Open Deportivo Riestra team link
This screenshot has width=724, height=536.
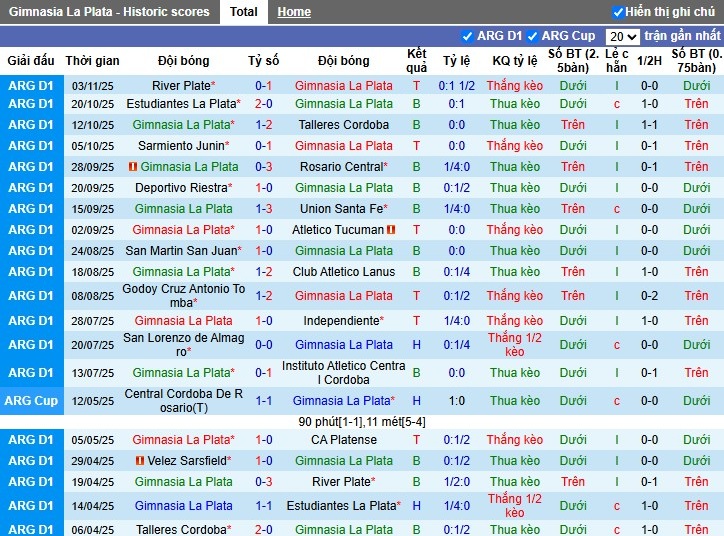coord(181,188)
